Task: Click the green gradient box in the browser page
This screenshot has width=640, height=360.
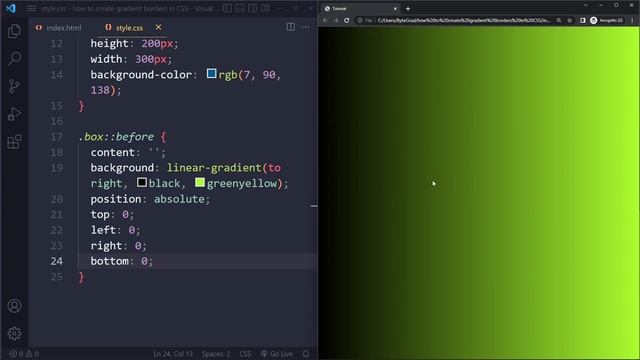Action: click(479, 193)
